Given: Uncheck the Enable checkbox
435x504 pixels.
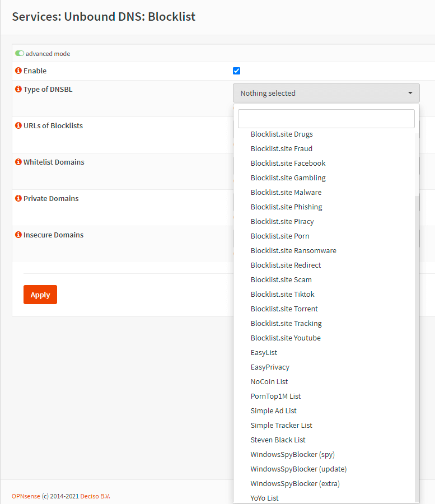Looking at the screenshot, I should [236, 71].
